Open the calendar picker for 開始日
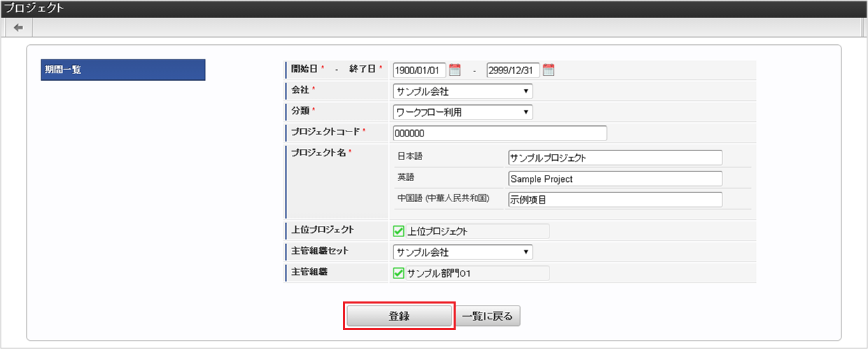 tap(455, 70)
